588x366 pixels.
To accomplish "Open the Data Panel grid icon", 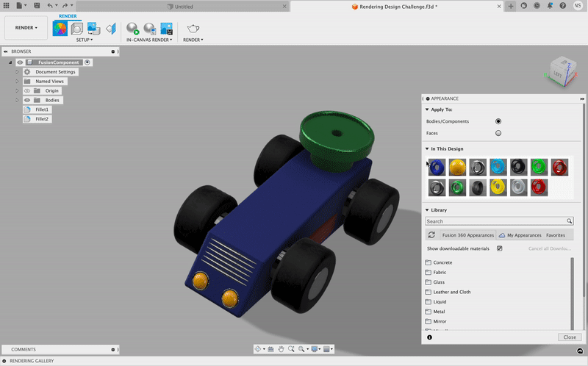I will pos(7,6).
